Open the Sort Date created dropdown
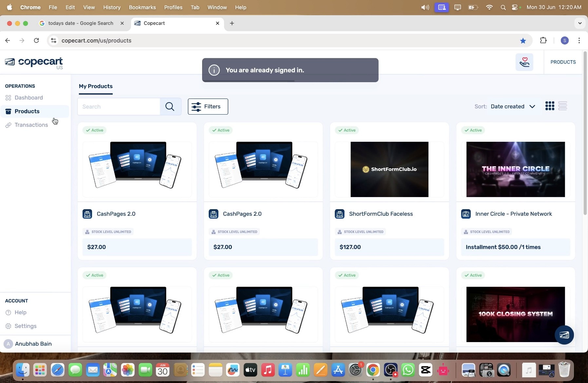Screen dimensions: 588x383 coord(513,107)
